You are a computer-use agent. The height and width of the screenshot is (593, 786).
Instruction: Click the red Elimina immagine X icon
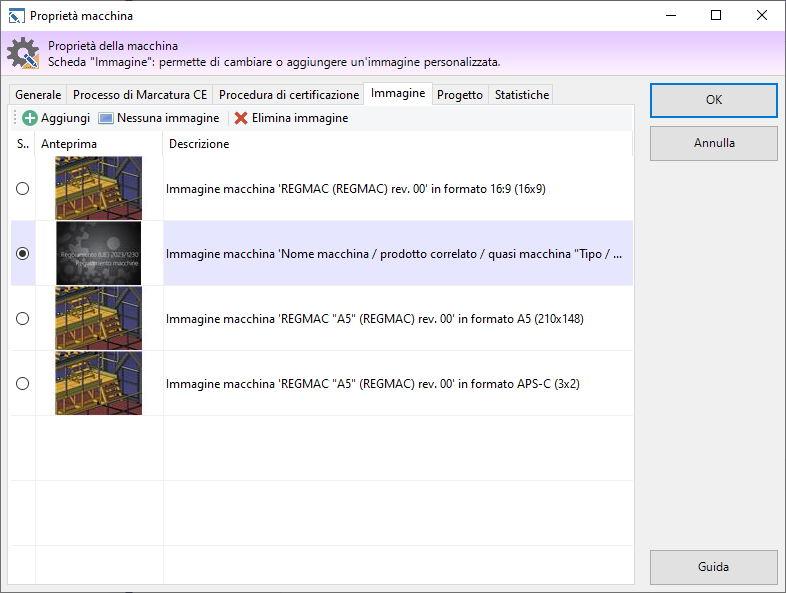coord(241,118)
